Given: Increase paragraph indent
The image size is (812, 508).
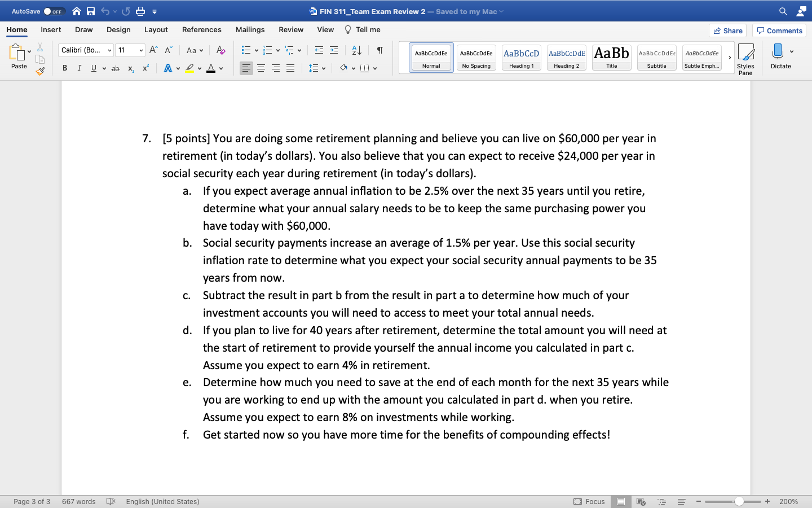Looking at the screenshot, I should [334, 50].
